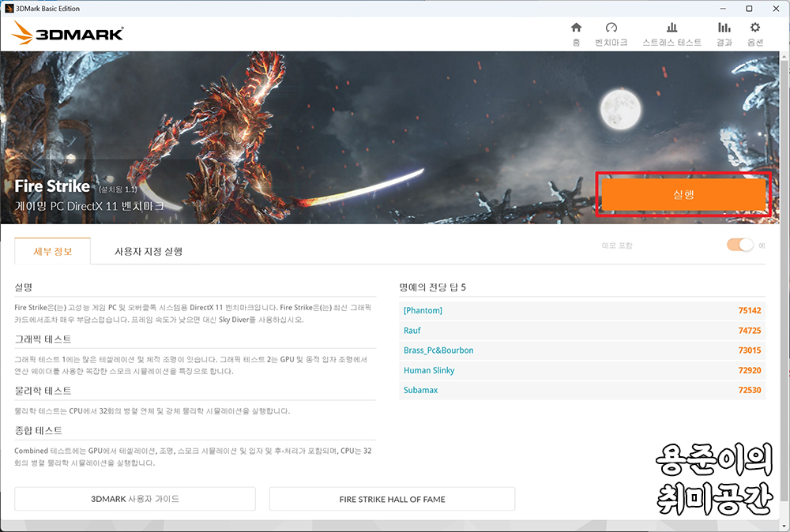Click the 물리학 테스트 section heading
790x532 pixels.
[43, 391]
